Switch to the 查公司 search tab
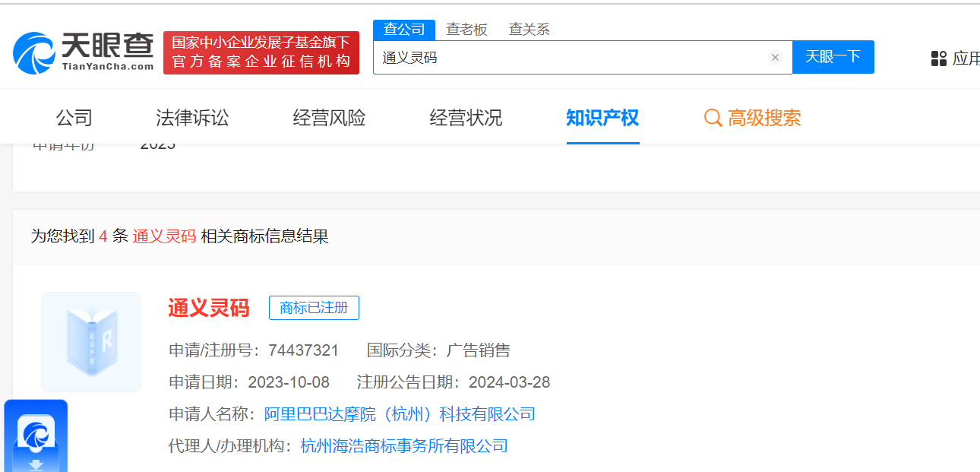Image resolution: width=980 pixels, height=472 pixels. coord(403,30)
